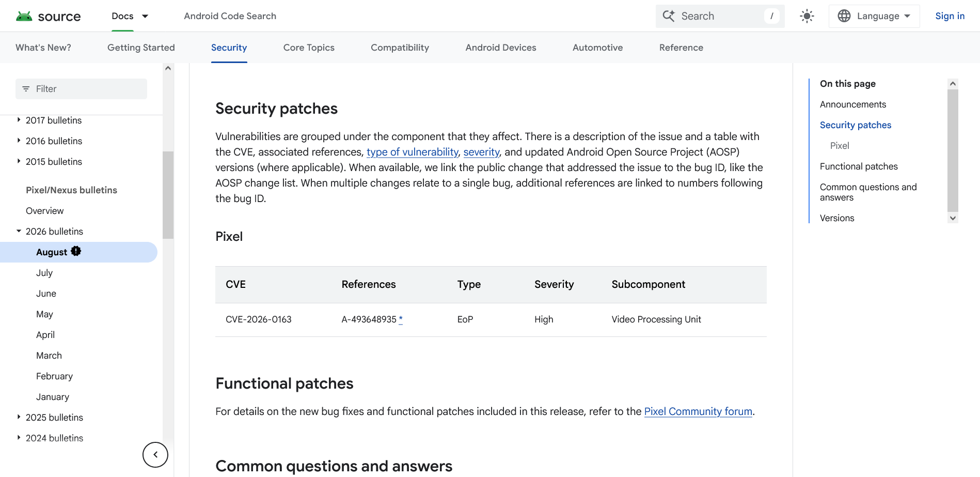
Task: Click the search magnifier sparkle icon
Action: [669, 16]
